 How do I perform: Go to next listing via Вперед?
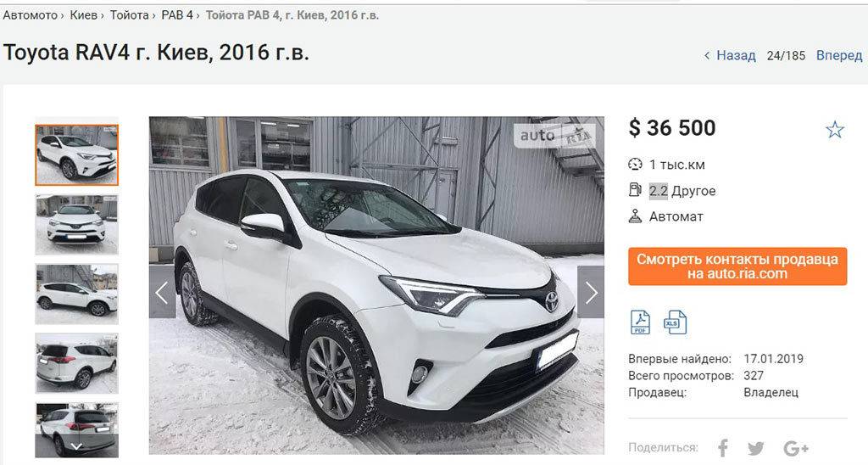pyautogui.click(x=839, y=55)
